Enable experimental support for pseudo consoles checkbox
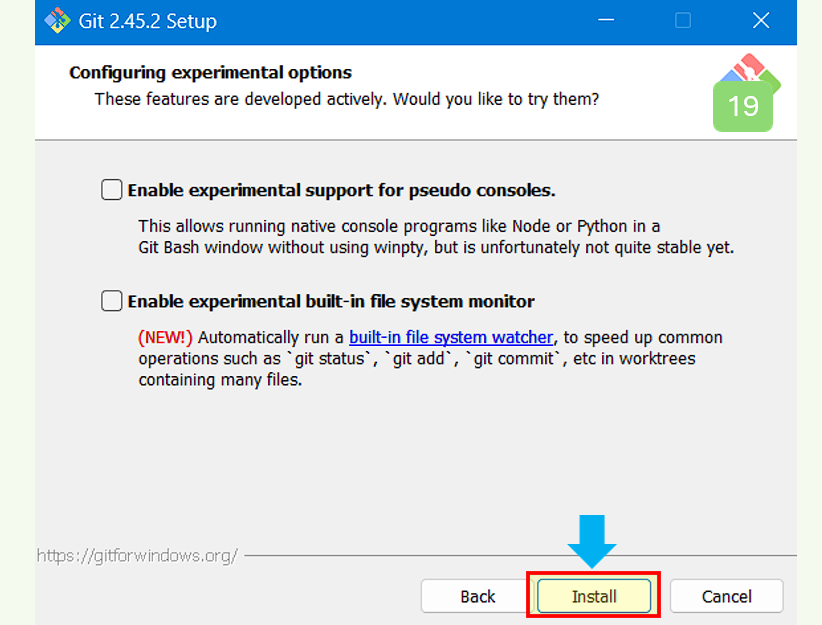 pos(112,190)
